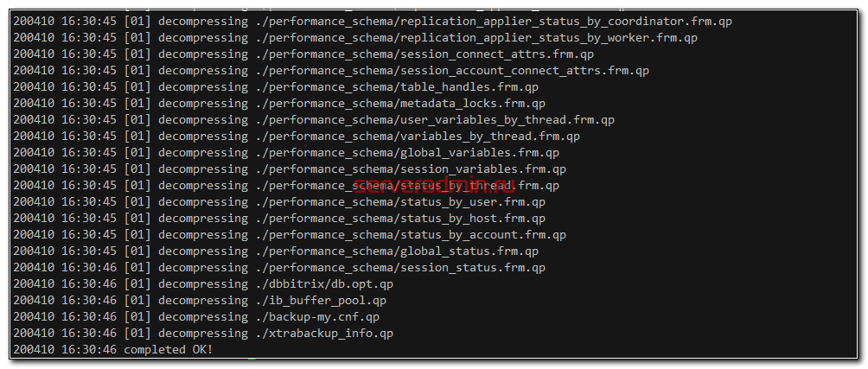Click the status_by_account.frm.qp path
The image size is (868, 369).
(x=411, y=235)
